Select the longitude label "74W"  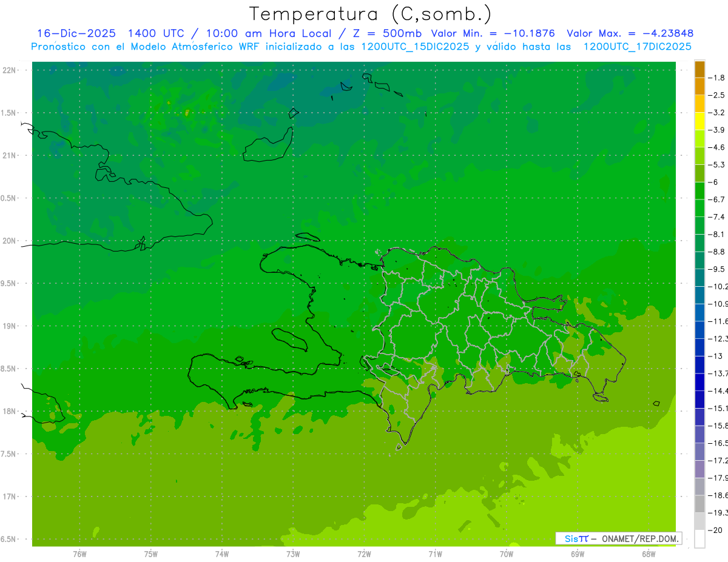[x=221, y=554]
